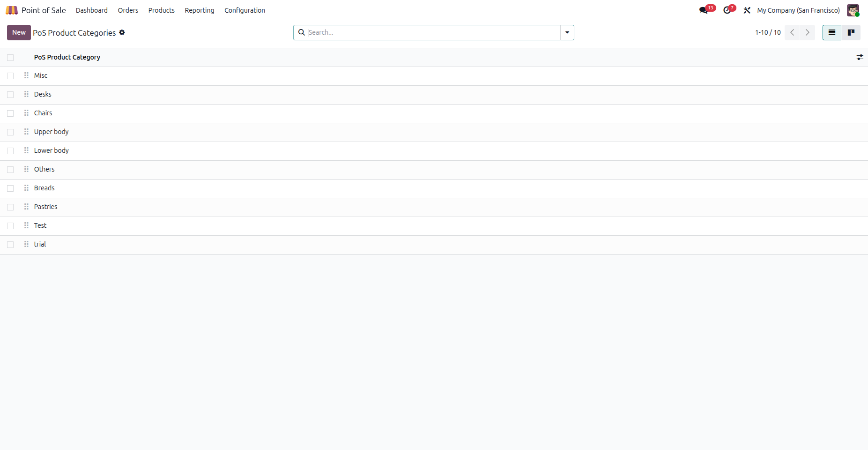The image size is (868, 450).
Task: Click the 1-10 / 10 pager counter
Action: 768,32
